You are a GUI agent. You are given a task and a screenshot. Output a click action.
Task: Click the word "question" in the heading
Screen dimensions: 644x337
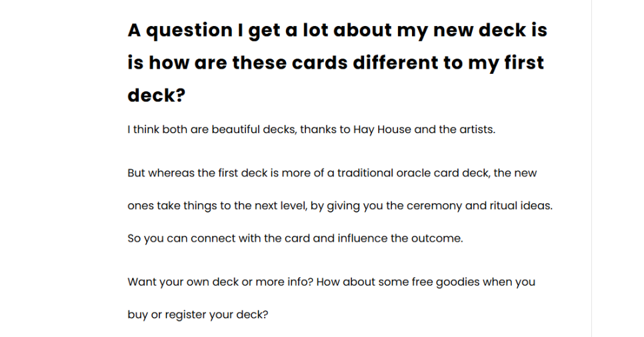(189, 31)
